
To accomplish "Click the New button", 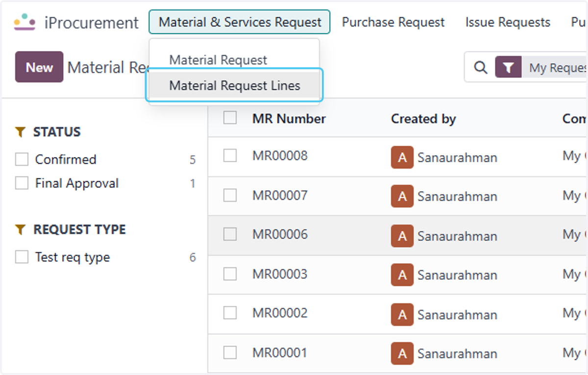I will coord(39,67).
